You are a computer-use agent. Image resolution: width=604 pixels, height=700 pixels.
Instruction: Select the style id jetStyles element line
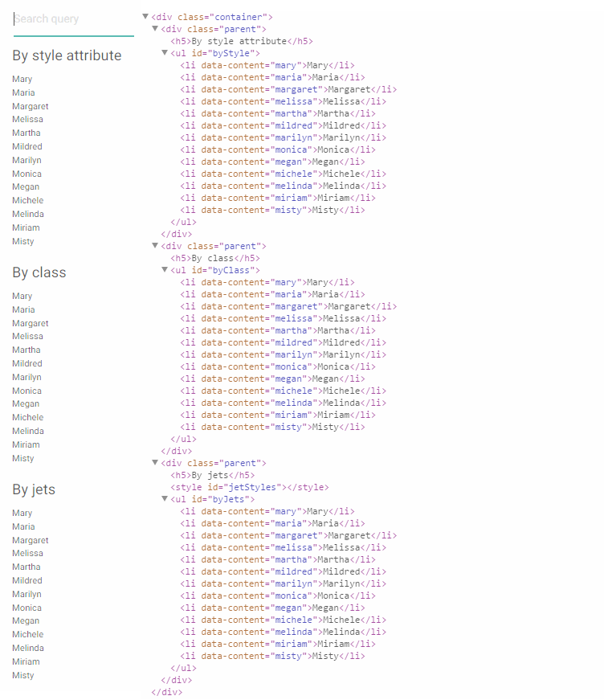pos(250,487)
